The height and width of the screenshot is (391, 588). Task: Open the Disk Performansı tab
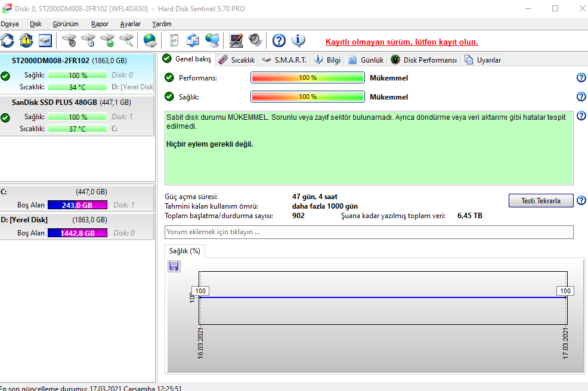424,60
